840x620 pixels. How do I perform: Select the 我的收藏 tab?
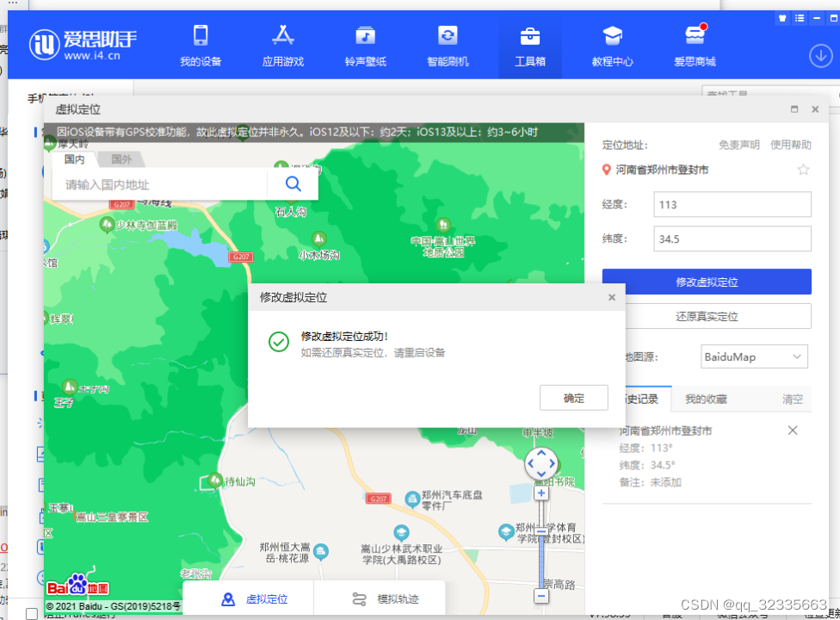click(x=706, y=400)
